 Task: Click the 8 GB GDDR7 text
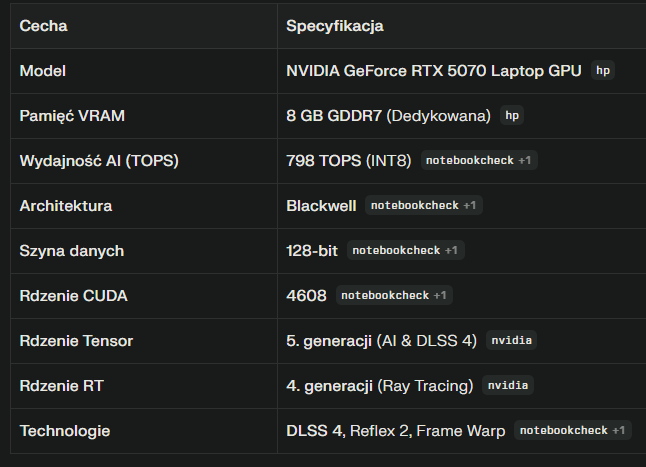[x=335, y=116]
